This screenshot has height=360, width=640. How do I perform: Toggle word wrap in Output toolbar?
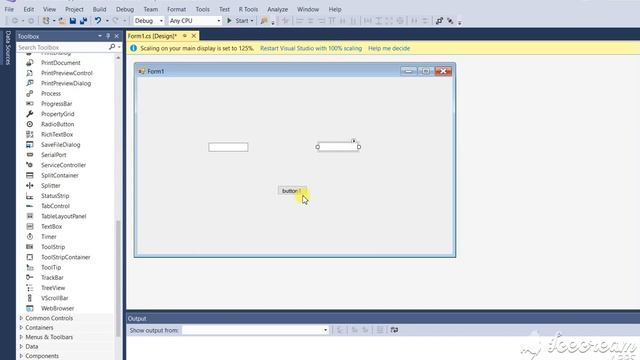[394, 330]
